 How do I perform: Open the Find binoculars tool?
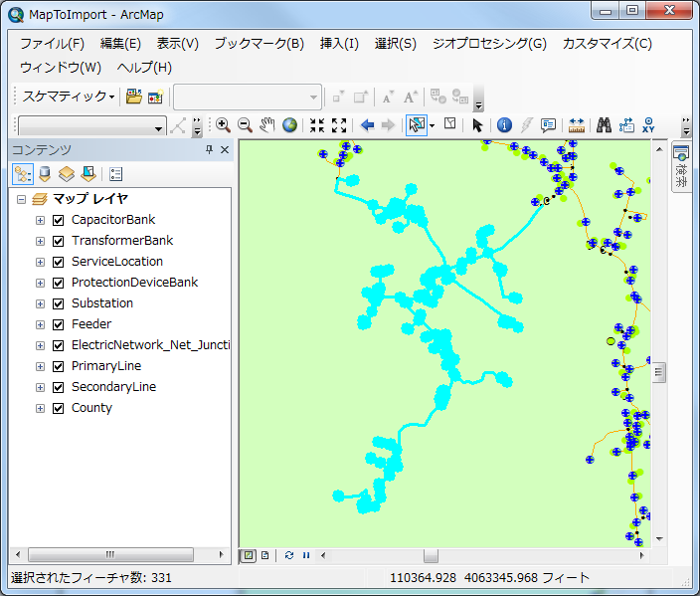click(604, 125)
